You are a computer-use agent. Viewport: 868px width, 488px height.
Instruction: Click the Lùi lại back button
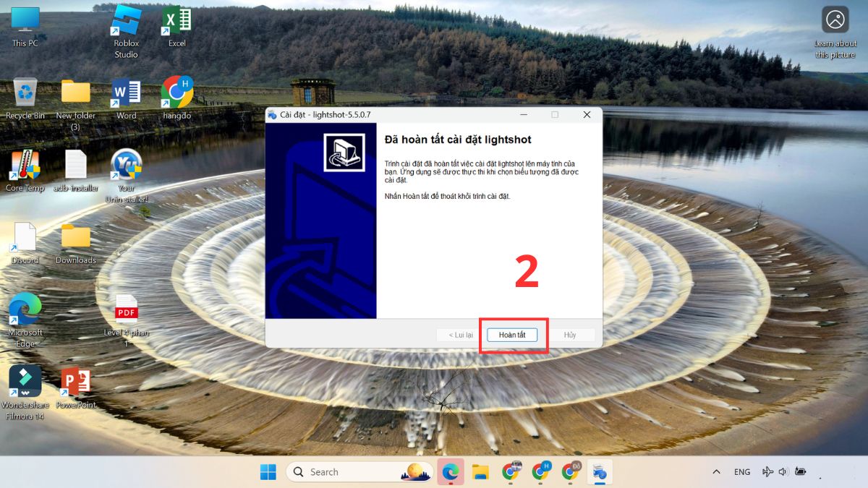click(x=460, y=335)
